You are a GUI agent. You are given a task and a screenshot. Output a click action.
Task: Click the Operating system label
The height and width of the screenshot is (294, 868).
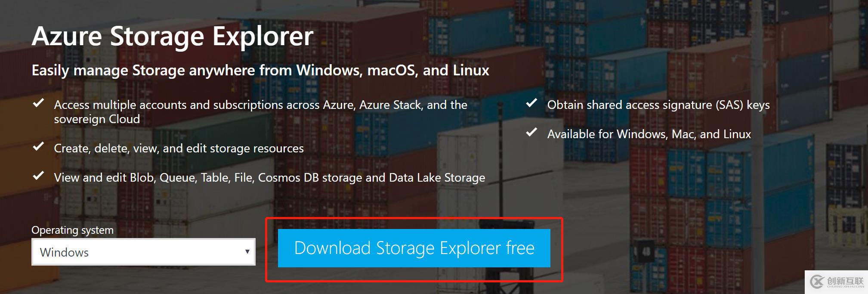click(x=72, y=230)
